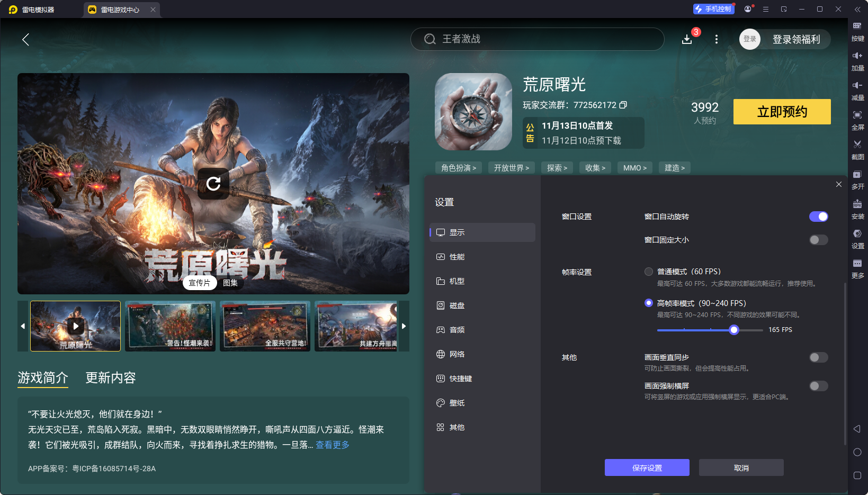This screenshot has height=495, width=868.
Task: Expand description with 查看更多
Action: 333,445
